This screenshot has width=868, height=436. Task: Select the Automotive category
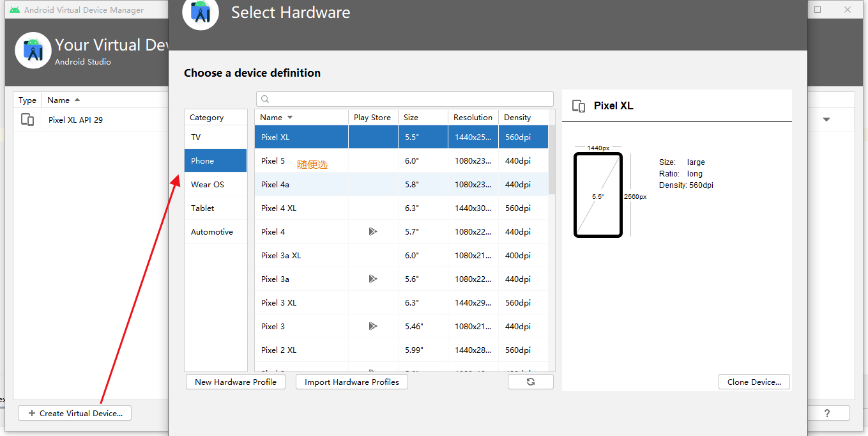pyautogui.click(x=216, y=232)
